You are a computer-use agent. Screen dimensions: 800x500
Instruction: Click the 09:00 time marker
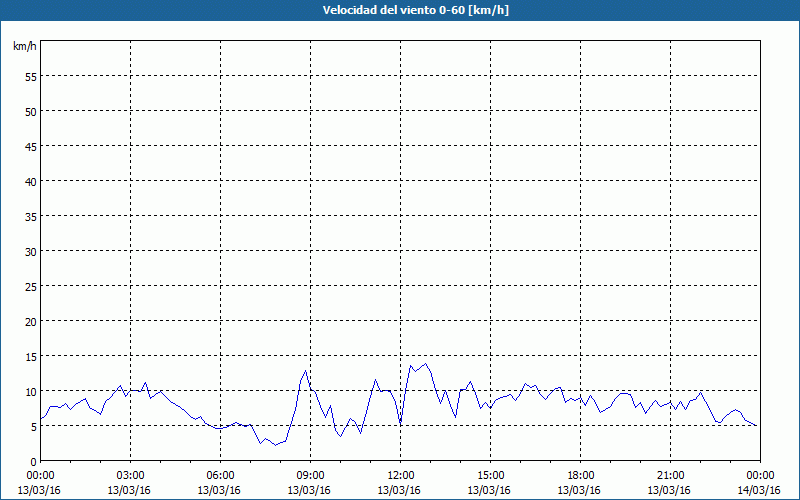(x=310, y=475)
